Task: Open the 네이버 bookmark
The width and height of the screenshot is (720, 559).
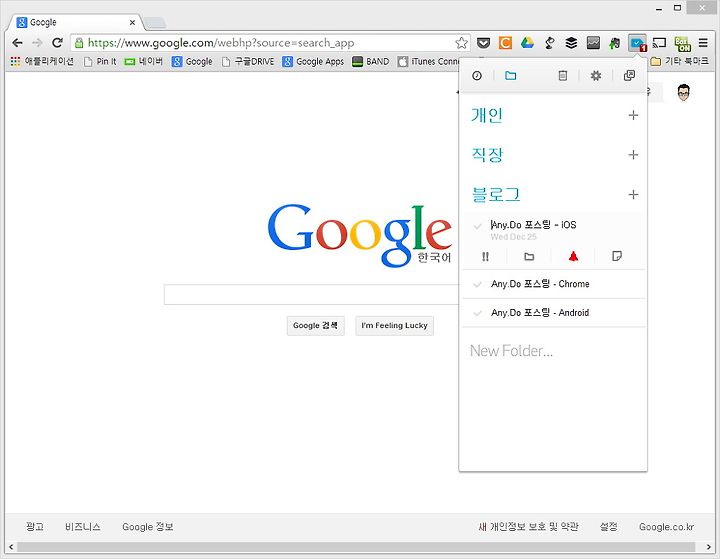Action: 144,61
